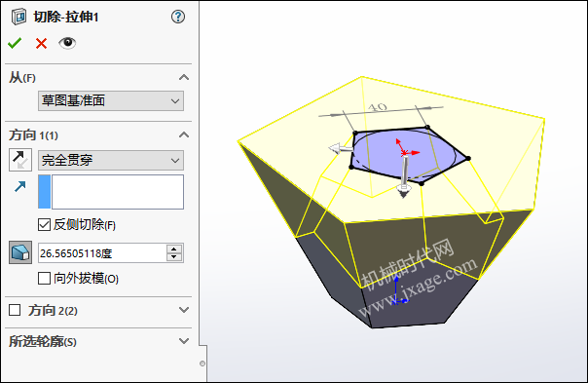Click the 切除-拉伸1 feature icon
This screenshot has width=588, height=383.
(x=18, y=17)
